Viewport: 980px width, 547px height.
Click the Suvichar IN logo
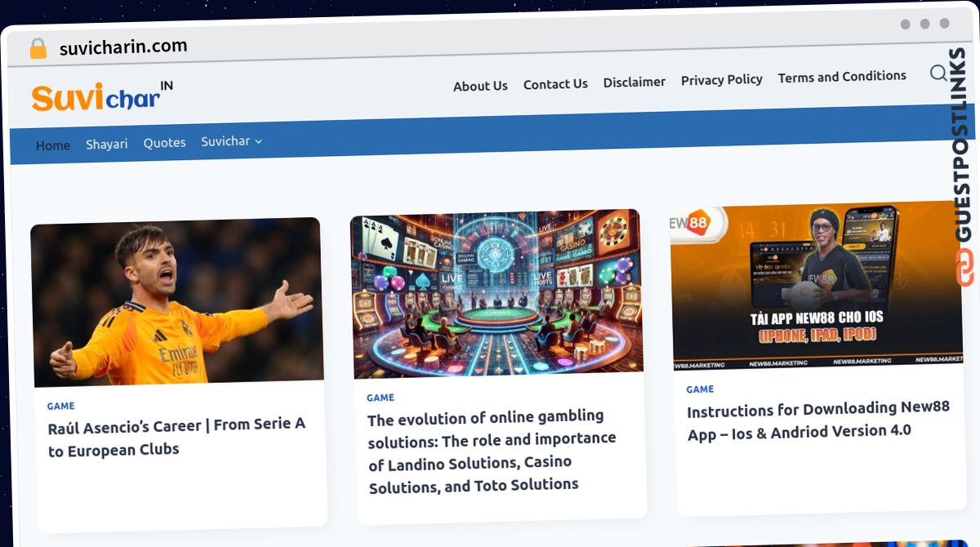pyautogui.click(x=102, y=96)
